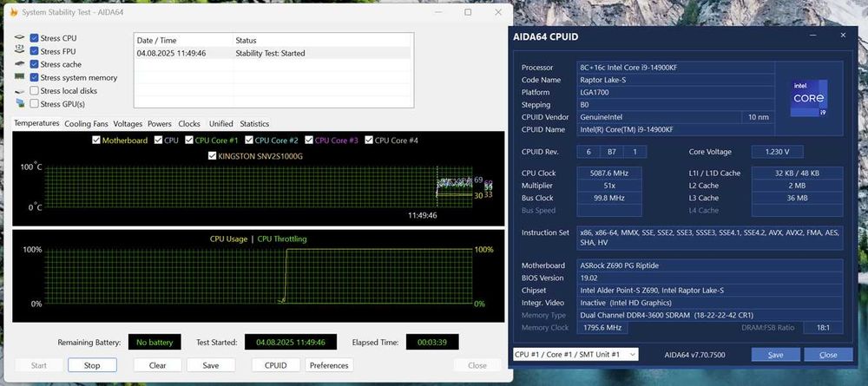Open the Clocks tab

click(189, 124)
